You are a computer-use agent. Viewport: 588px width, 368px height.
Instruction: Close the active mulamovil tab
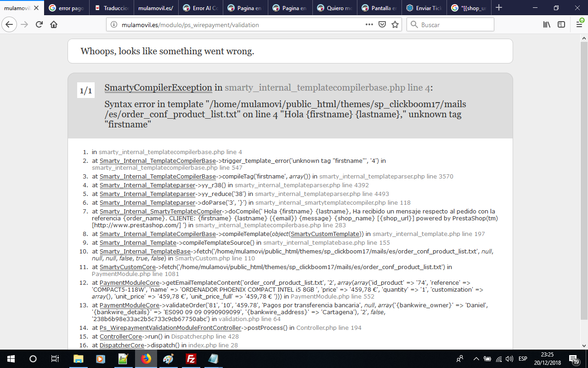[x=37, y=8]
